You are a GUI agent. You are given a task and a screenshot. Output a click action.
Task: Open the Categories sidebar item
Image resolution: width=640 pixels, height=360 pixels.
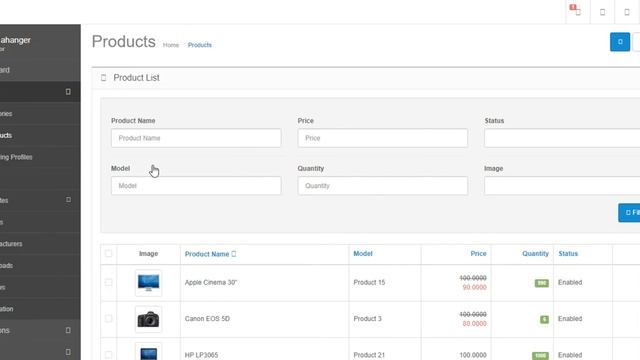(40, 114)
